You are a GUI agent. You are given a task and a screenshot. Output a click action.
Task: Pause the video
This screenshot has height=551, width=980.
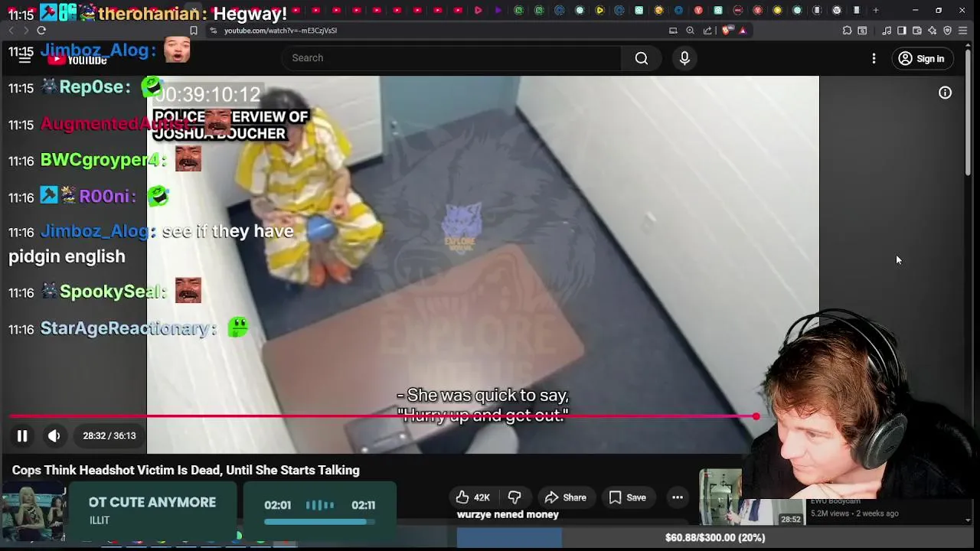click(x=22, y=435)
